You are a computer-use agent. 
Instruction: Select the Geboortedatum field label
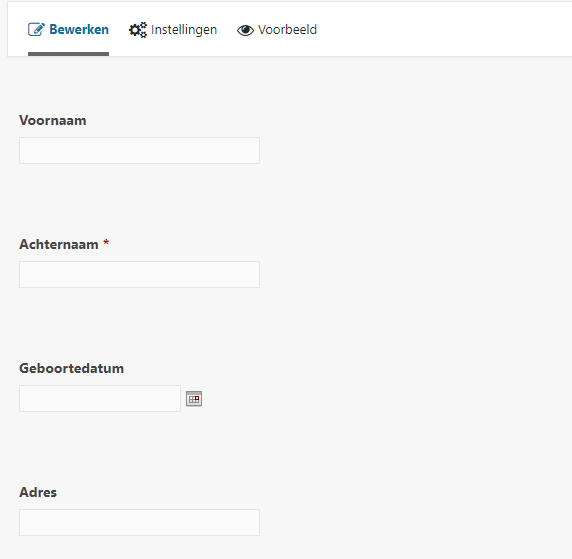click(x=72, y=369)
